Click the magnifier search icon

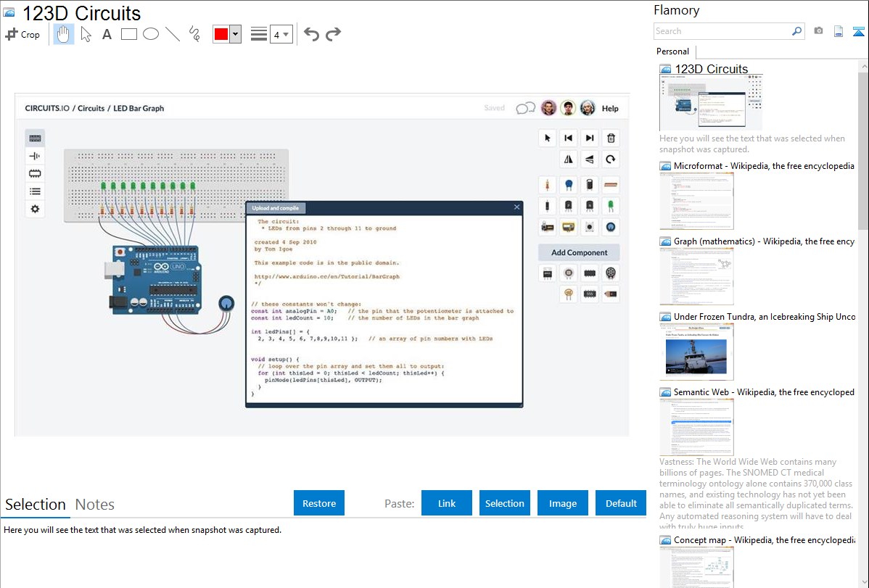pyautogui.click(x=797, y=31)
